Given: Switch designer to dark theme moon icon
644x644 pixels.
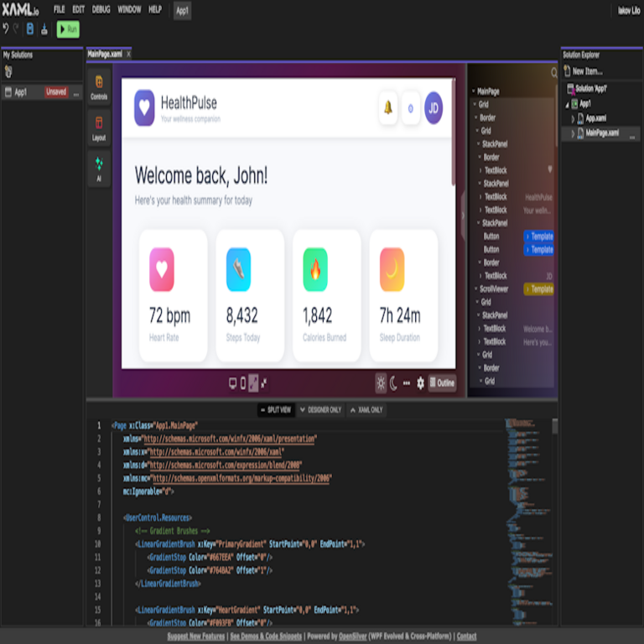Looking at the screenshot, I should tap(393, 383).
